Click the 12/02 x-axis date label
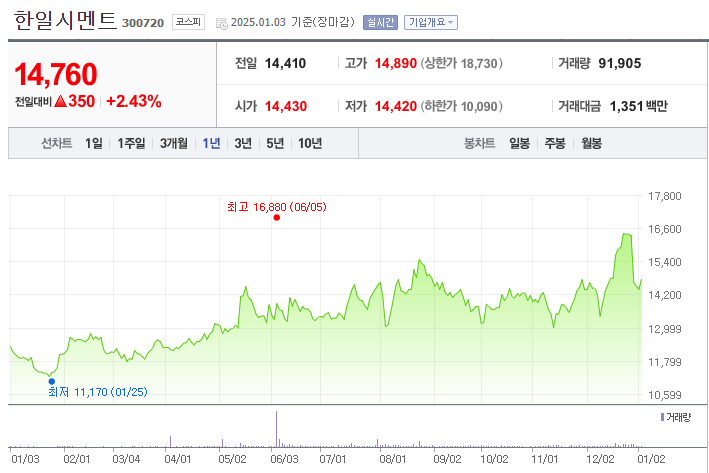709x473 pixels. 600,459
